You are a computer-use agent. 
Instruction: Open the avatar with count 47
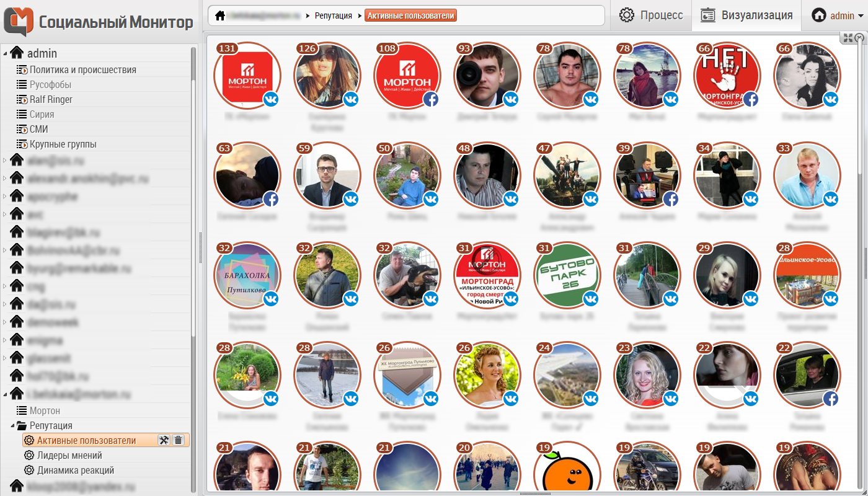tap(567, 175)
